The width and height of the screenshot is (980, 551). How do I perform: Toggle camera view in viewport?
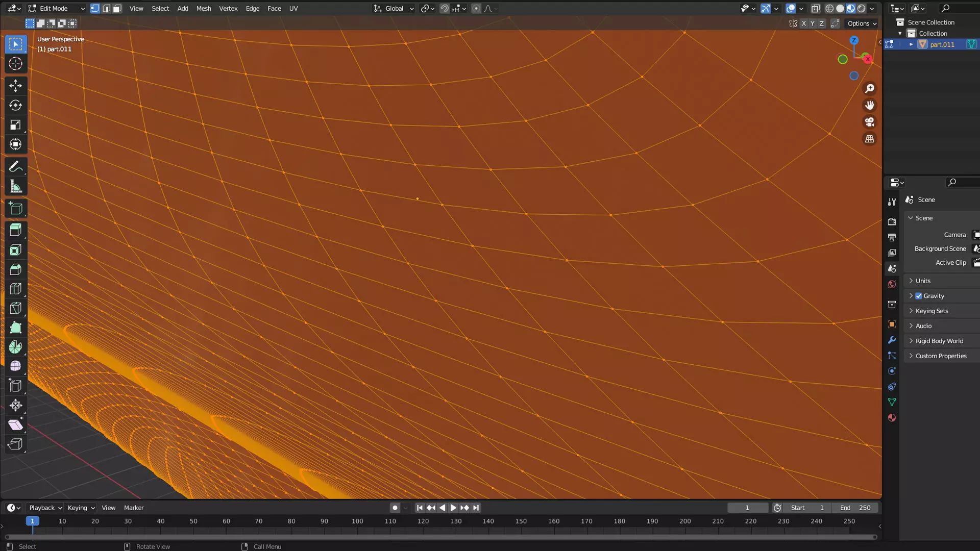(869, 122)
